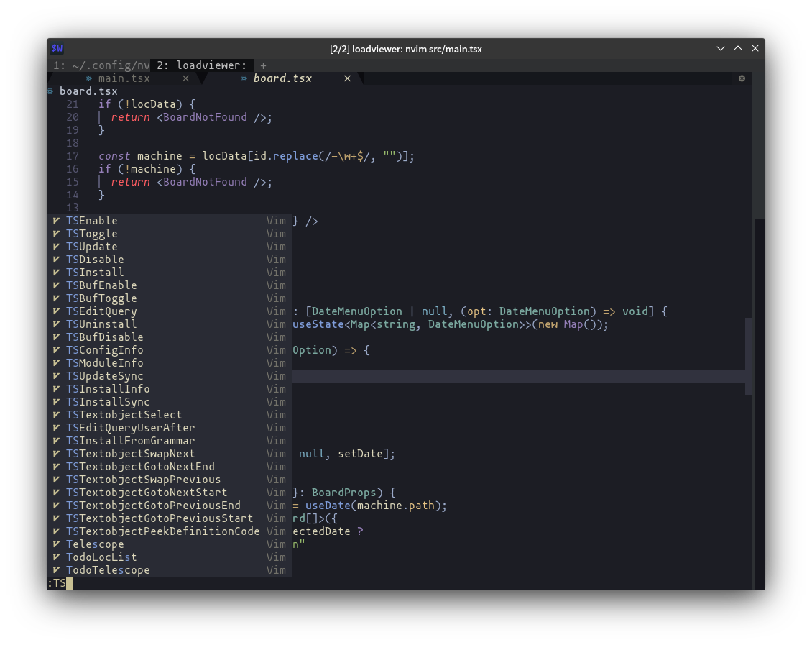The height and width of the screenshot is (645, 812).
Task: Switch to terminal tab 1: ~/.config/nv
Action: coord(101,65)
